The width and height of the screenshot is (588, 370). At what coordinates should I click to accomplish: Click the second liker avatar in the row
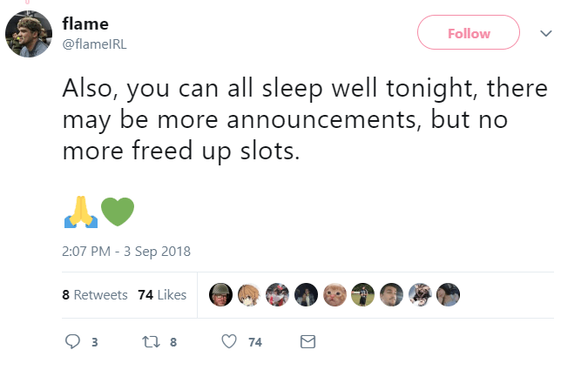point(249,295)
